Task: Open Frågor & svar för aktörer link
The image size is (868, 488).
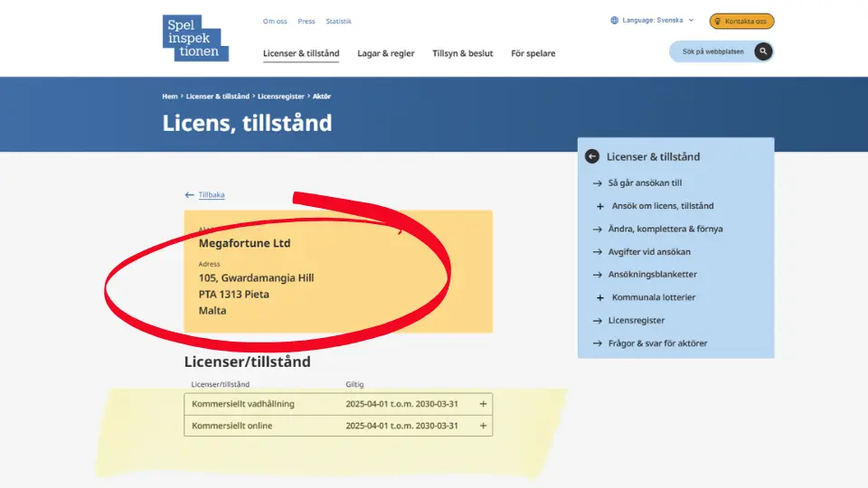Action: pyautogui.click(x=657, y=343)
